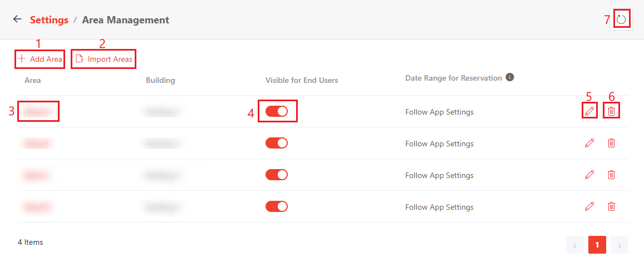Toggle visibility for the first area
Viewport: 644px width, 257px height.
tap(277, 111)
